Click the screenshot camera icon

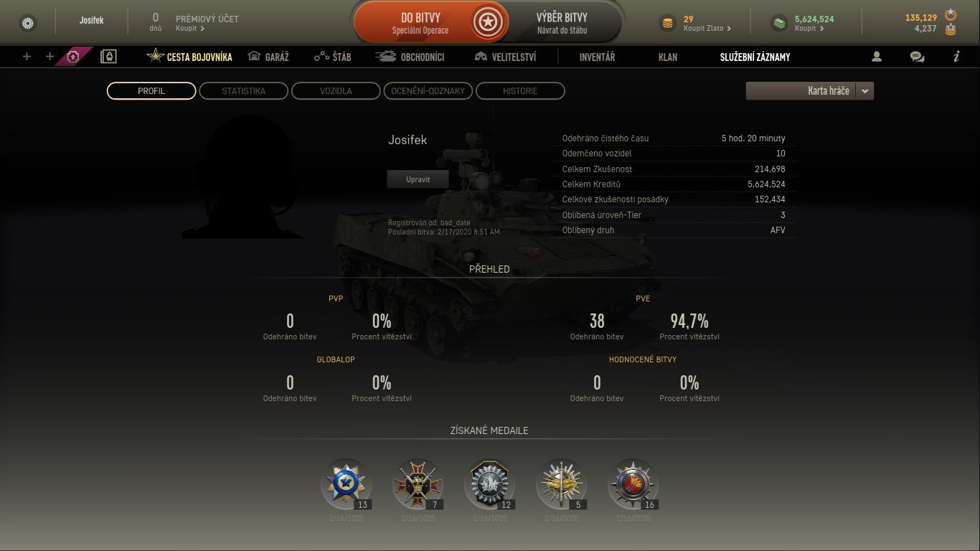click(72, 57)
